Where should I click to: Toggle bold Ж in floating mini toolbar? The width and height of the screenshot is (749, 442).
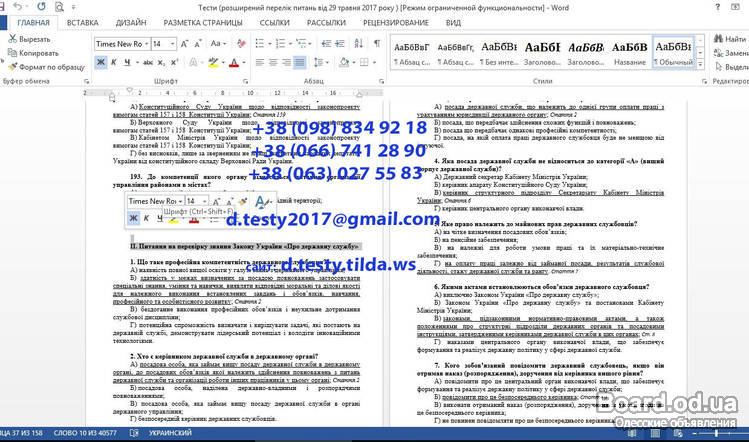133,218
